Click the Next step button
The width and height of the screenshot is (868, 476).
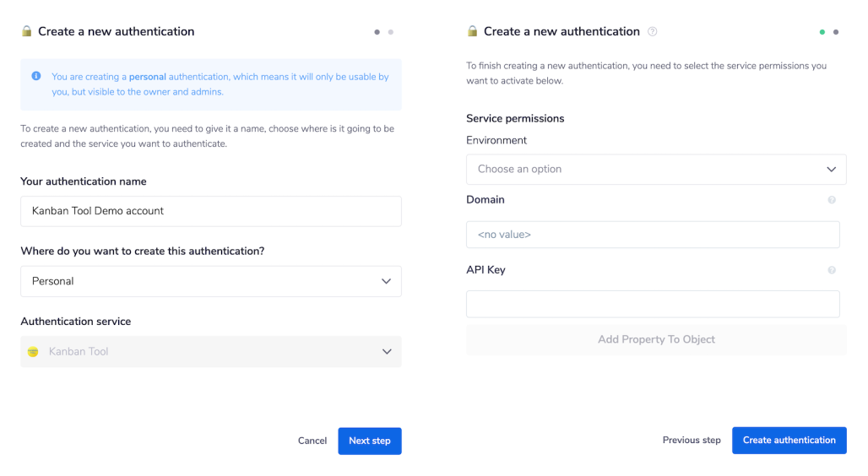point(370,441)
